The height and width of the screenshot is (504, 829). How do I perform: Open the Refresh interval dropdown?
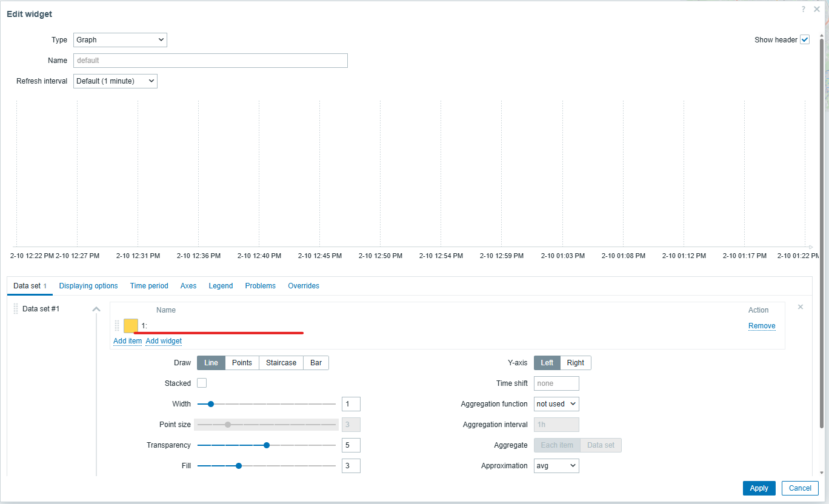point(115,81)
